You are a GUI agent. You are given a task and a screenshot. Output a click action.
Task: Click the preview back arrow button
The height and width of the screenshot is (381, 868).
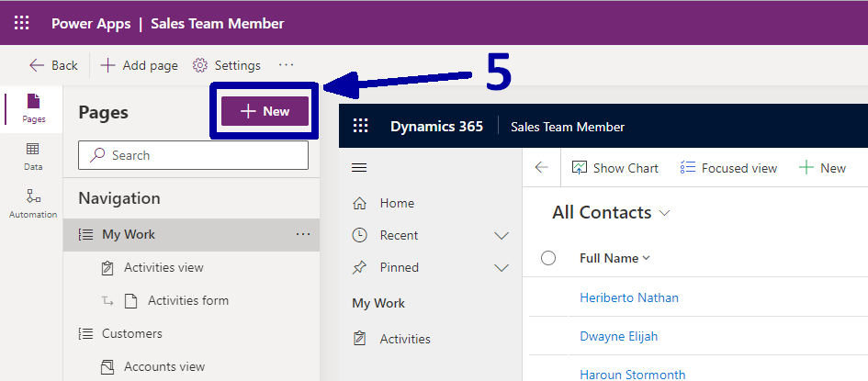pyautogui.click(x=541, y=168)
